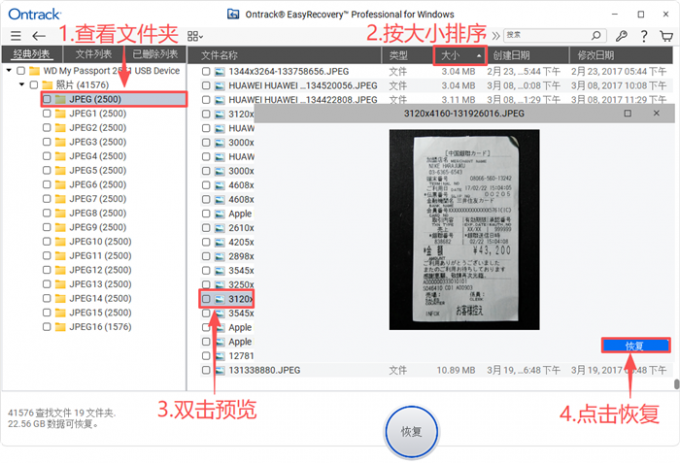This screenshot has height=463, width=680.
Task: Click blue 恢复 button in preview window
Action: [x=636, y=346]
